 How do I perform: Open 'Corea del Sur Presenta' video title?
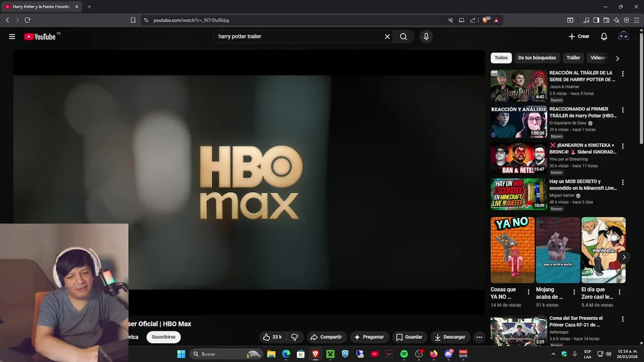point(576,321)
